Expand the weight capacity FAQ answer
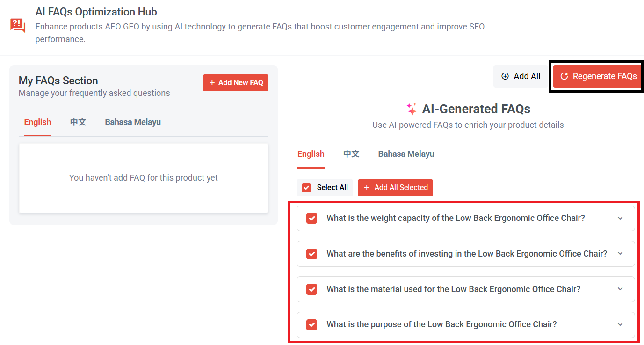Image resolution: width=644 pixels, height=345 pixels. click(x=620, y=218)
